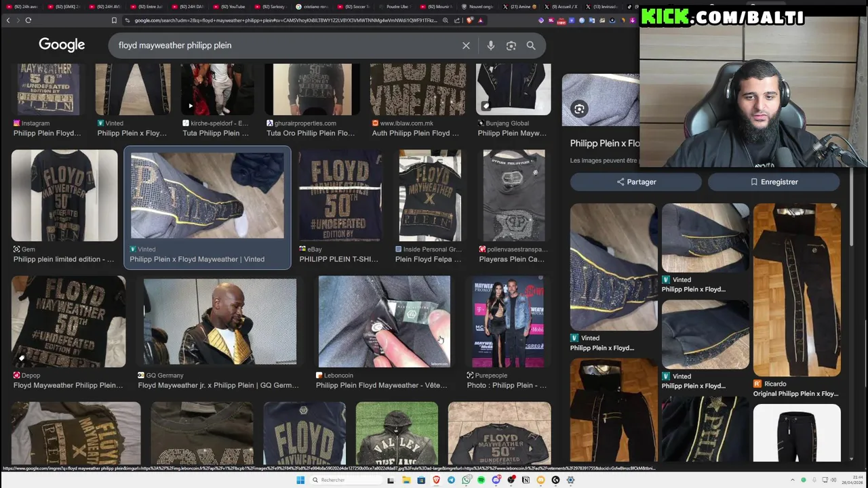Open the Leboncoin Philipp Plein Floyd Mayweather link
The image size is (868, 488).
click(381, 385)
